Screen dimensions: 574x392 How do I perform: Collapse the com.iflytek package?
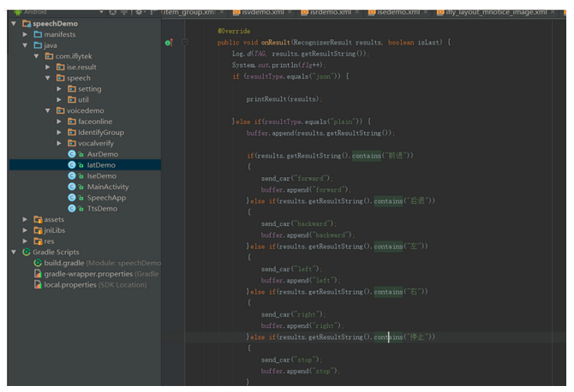tap(37, 56)
